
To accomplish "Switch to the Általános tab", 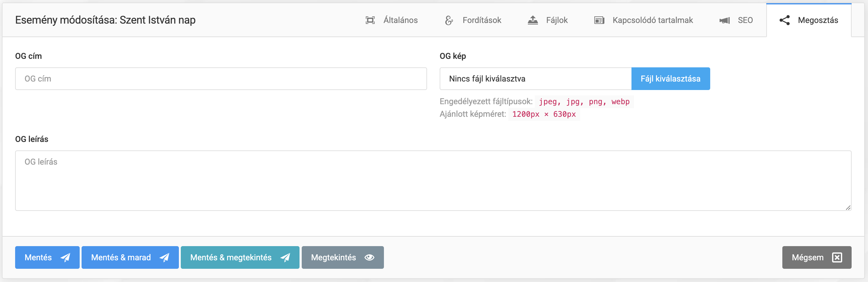I will pos(400,20).
